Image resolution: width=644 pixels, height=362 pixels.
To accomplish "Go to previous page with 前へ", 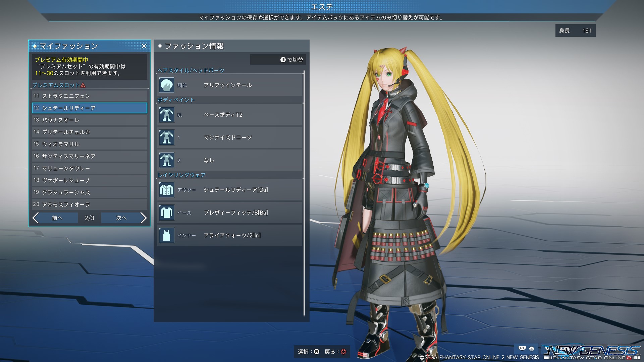I will coord(57,218).
